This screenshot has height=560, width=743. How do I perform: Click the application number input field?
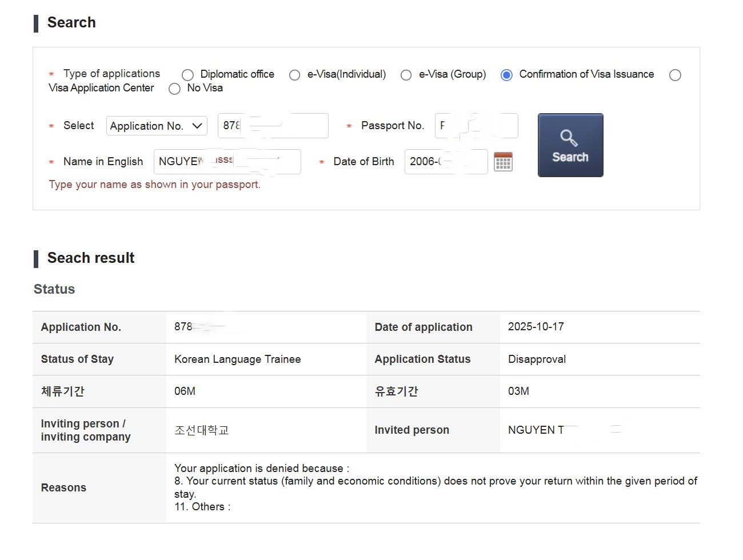(x=273, y=126)
